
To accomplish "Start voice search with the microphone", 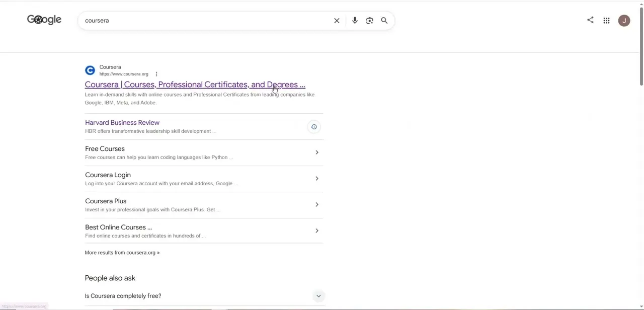I will [x=355, y=21].
